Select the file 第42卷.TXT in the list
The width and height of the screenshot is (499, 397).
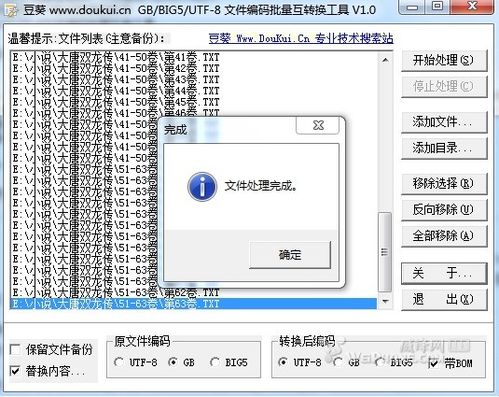click(x=194, y=69)
